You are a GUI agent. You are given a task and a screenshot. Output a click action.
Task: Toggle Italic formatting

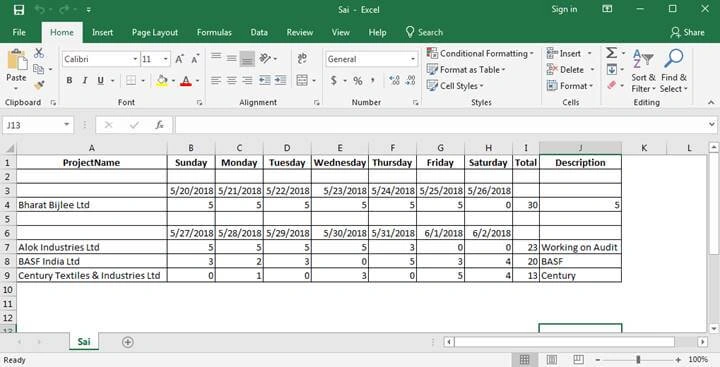(84, 80)
